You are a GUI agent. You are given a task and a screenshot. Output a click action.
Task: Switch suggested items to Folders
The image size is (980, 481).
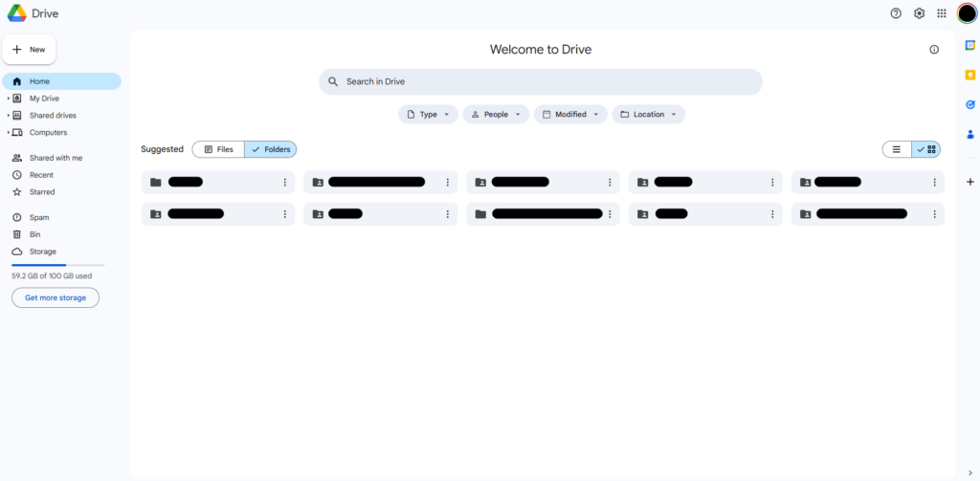(271, 149)
